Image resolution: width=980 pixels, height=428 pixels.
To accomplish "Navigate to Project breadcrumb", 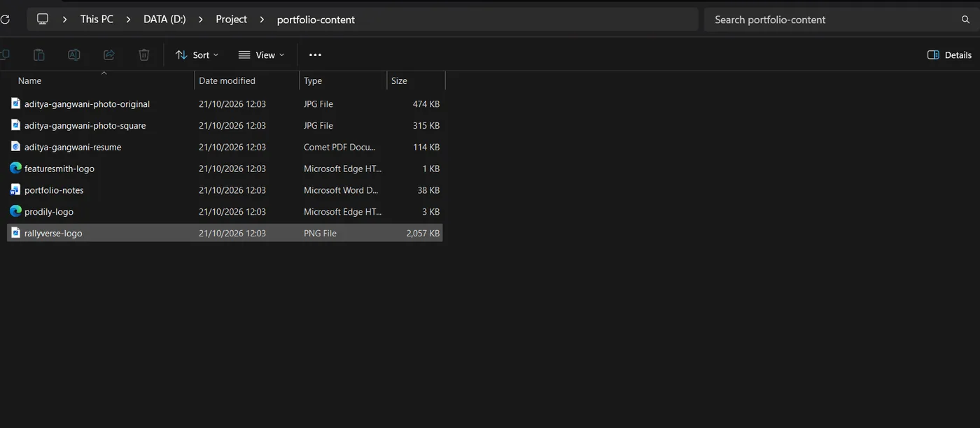I will pos(231,20).
